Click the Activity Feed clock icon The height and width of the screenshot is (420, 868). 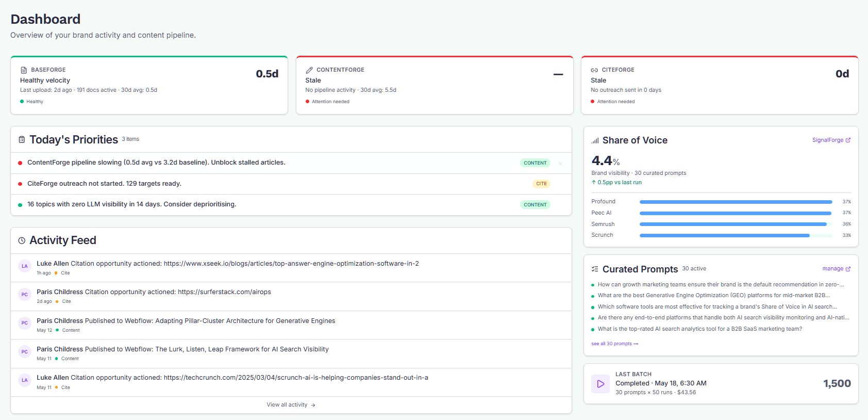(x=22, y=240)
